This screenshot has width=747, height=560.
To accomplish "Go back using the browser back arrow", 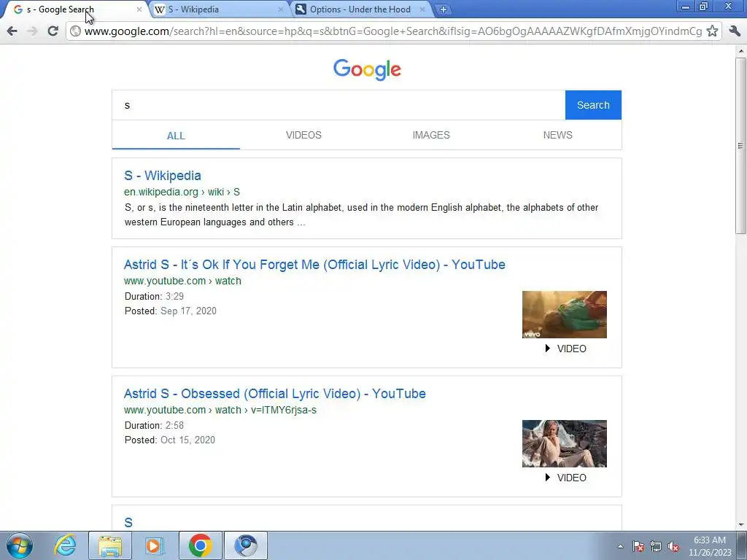I will point(12,31).
